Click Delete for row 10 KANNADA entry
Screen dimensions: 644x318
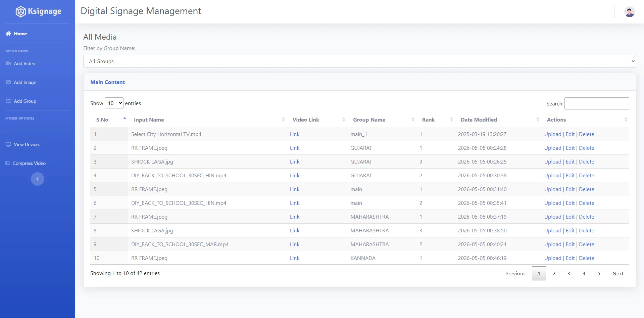(x=587, y=258)
